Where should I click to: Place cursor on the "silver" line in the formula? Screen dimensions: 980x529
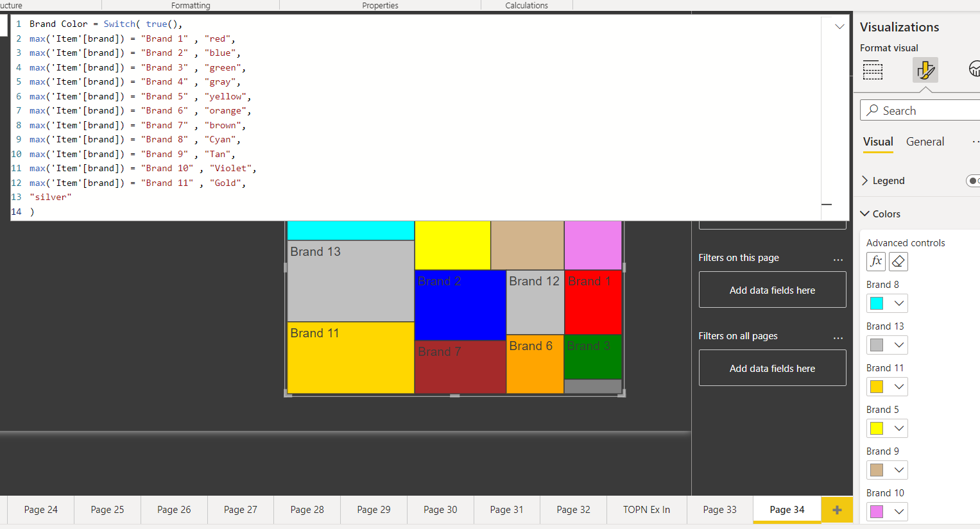(x=50, y=197)
